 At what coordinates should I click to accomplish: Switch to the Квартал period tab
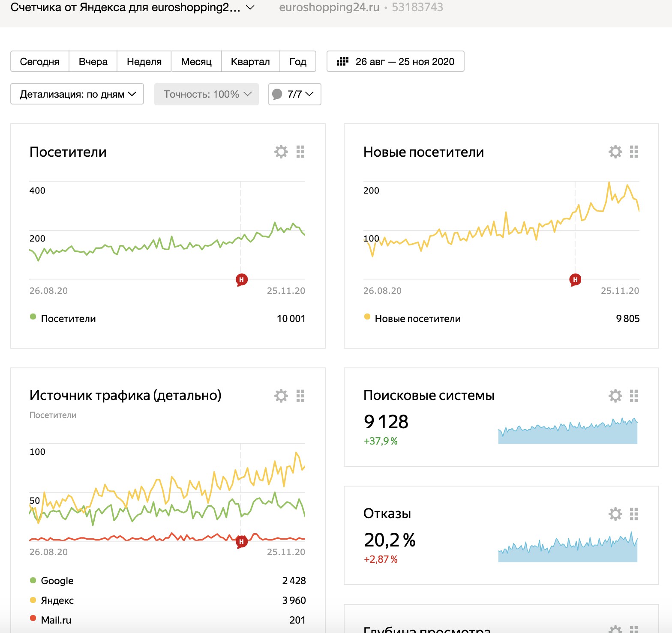tap(250, 62)
